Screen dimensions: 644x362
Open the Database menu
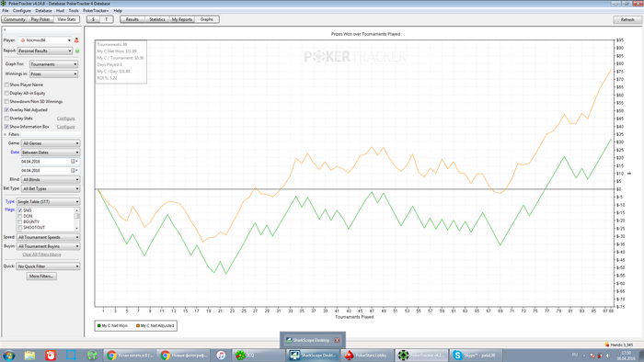43,10
